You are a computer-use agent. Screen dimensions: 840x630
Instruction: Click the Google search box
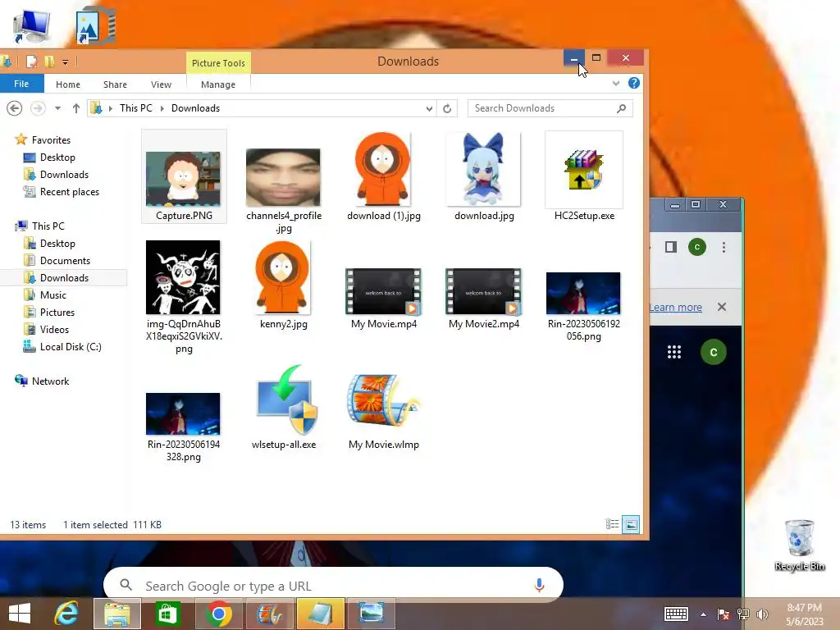click(333, 586)
